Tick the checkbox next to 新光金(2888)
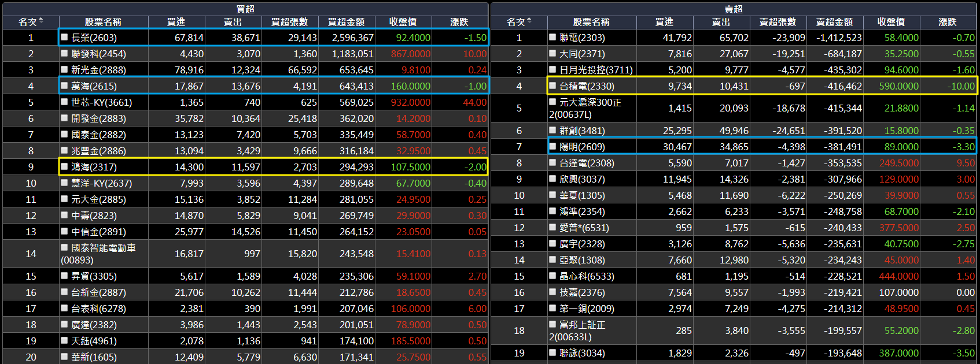 (x=64, y=69)
